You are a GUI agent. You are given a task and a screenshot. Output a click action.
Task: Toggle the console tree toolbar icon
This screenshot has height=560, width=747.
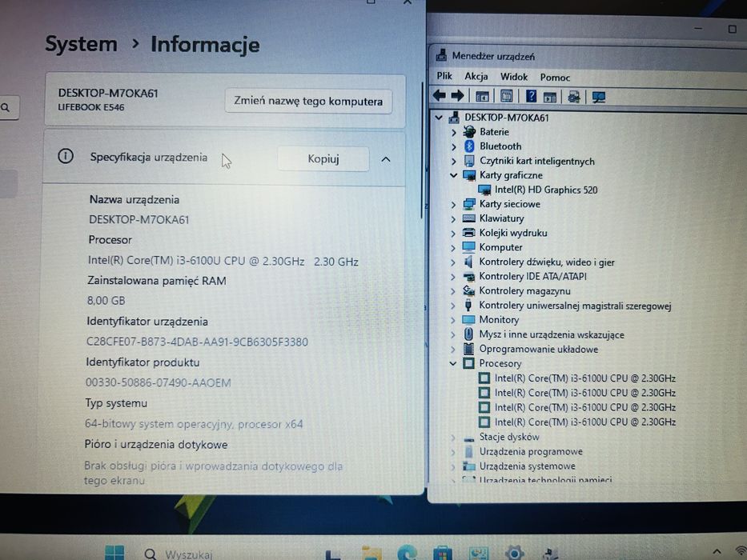tap(482, 97)
